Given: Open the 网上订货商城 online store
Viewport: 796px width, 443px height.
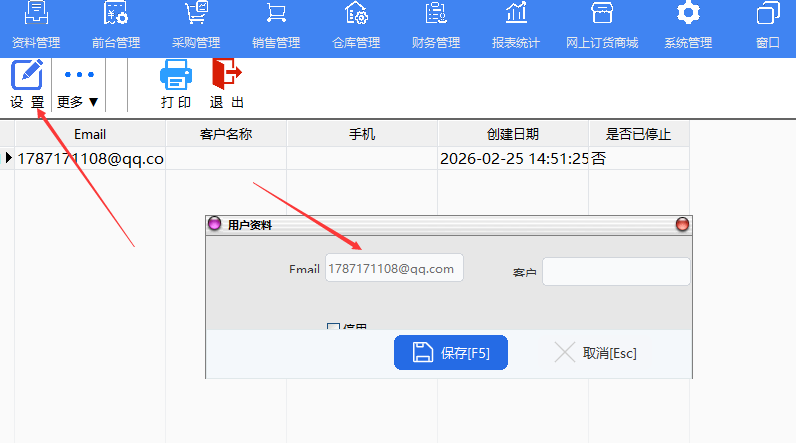Looking at the screenshot, I should [x=601, y=27].
